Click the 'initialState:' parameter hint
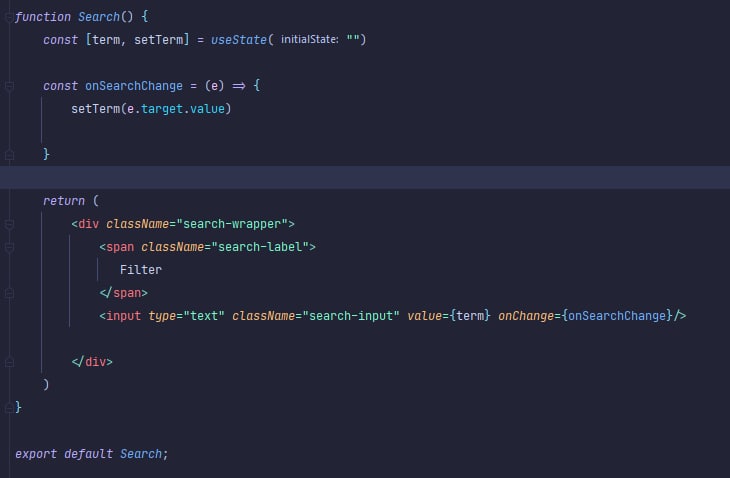Image resolution: width=730 pixels, height=478 pixels. (310, 40)
